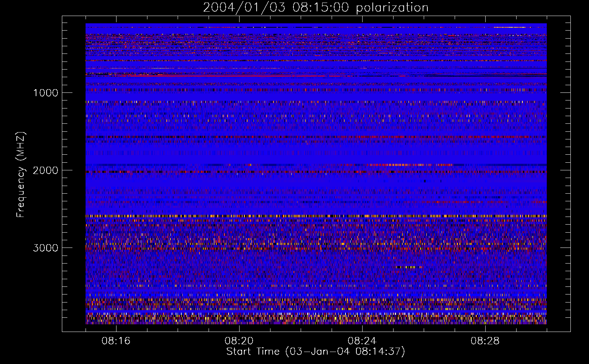The height and width of the screenshot is (364, 589).
Task: Click the 1000 frequency tick label
Action: pyautogui.click(x=46, y=93)
